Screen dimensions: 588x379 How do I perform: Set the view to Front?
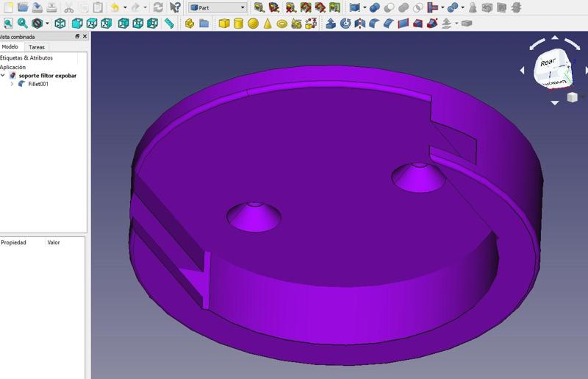coord(77,24)
